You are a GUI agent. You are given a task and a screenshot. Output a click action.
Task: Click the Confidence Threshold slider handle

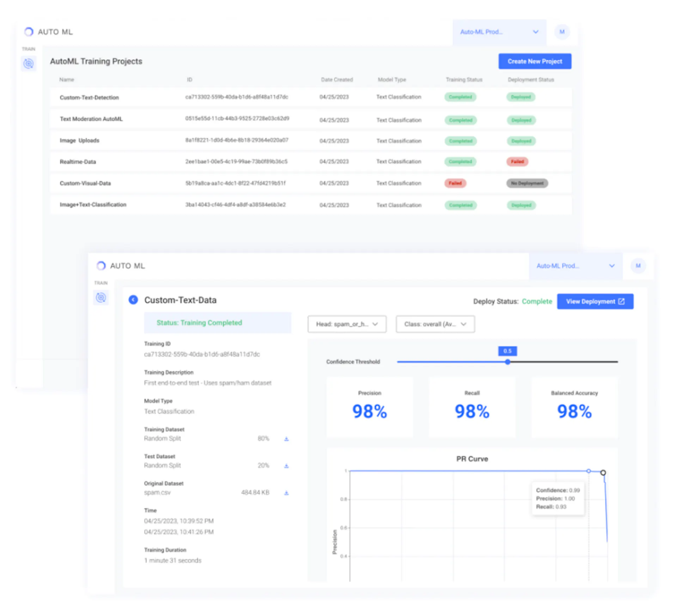pos(507,362)
